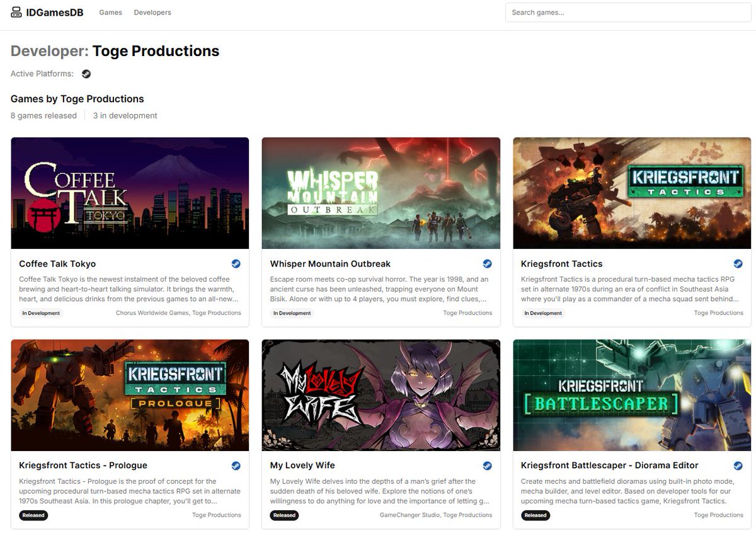The width and height of the screenshot is (756, 533).
Task: Open the Developers menu item
Action: coord(152,13)
